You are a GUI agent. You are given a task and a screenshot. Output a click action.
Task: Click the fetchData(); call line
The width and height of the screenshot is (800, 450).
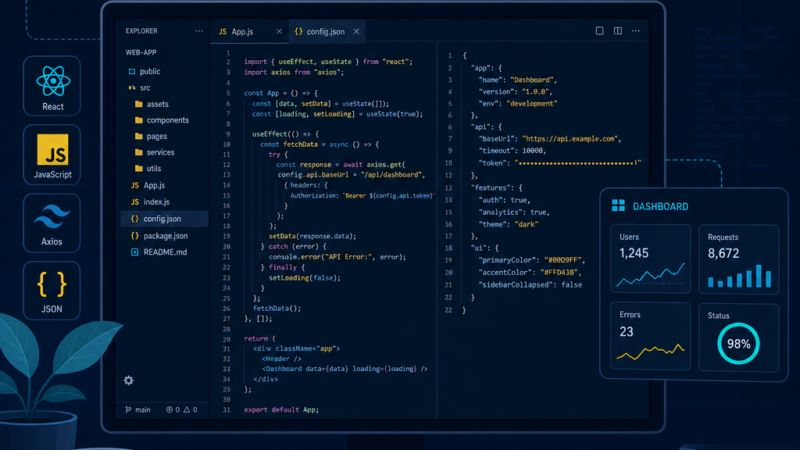277,309
